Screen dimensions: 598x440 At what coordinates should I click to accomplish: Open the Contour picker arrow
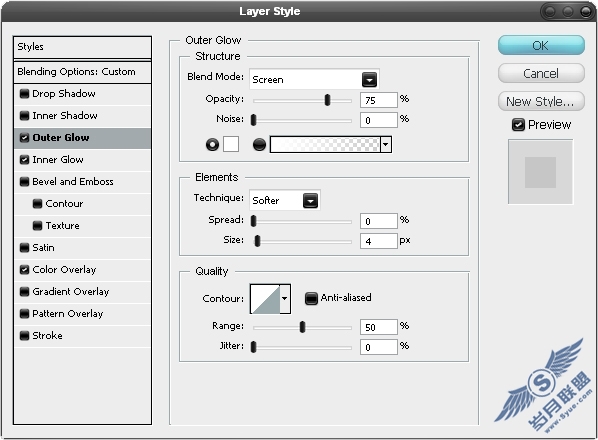point(285,299)
